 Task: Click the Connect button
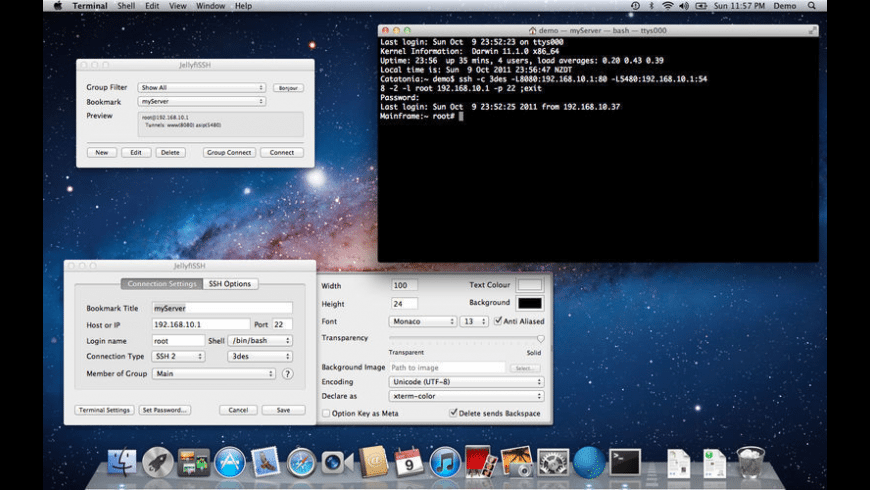point(282,153)
